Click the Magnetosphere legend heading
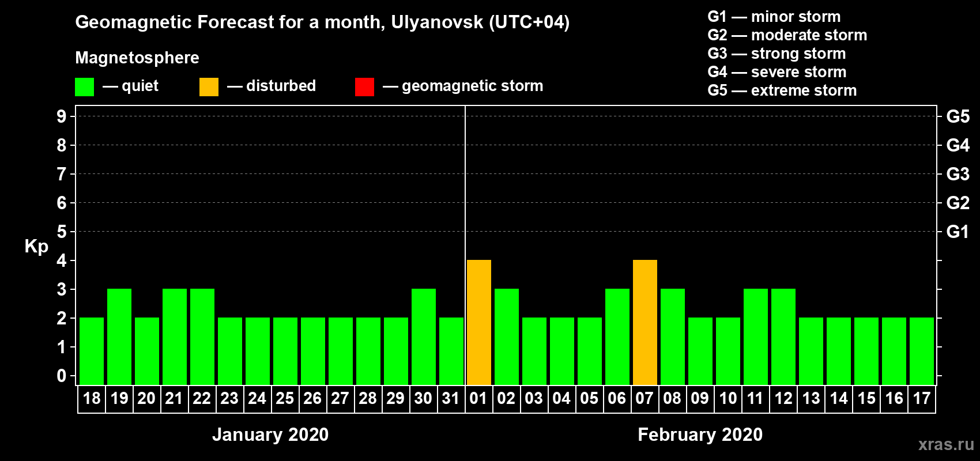The height and width of the screenshot is (461, 980). 137,58
